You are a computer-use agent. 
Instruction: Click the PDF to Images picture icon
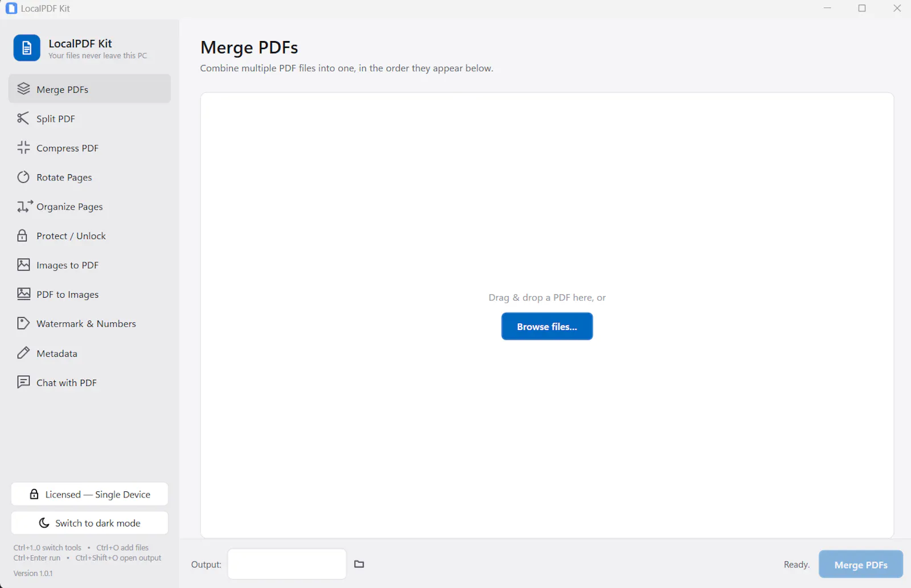click(23, 294)
